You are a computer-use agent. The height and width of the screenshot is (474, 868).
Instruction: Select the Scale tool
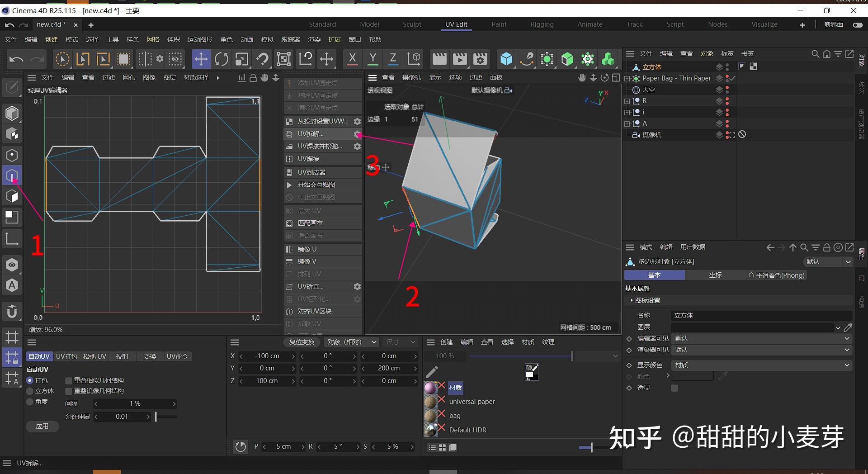point(241,59)
